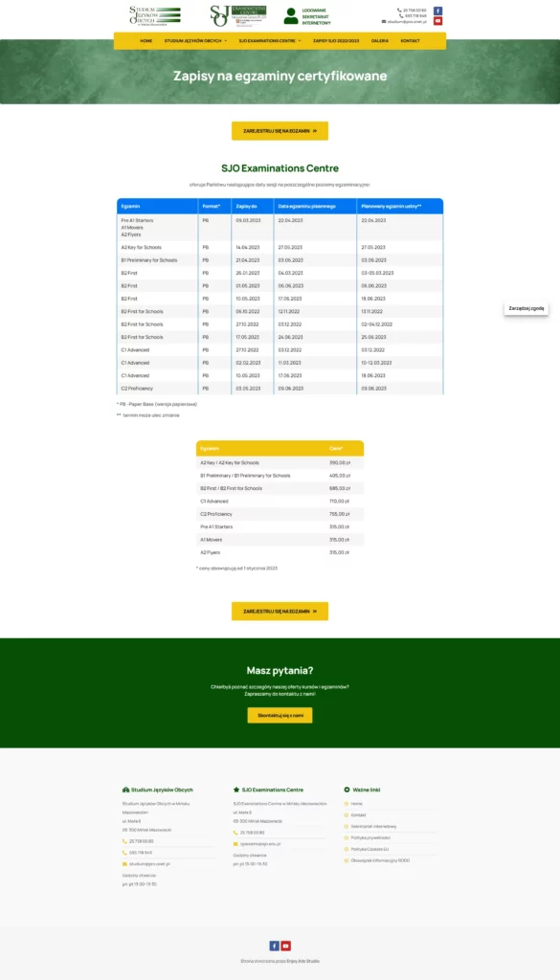Open the YouTube icon in the header
Image resolution: width=560 pixels, height=980 pixels.
pyautogui.click(x=438, y=21)
